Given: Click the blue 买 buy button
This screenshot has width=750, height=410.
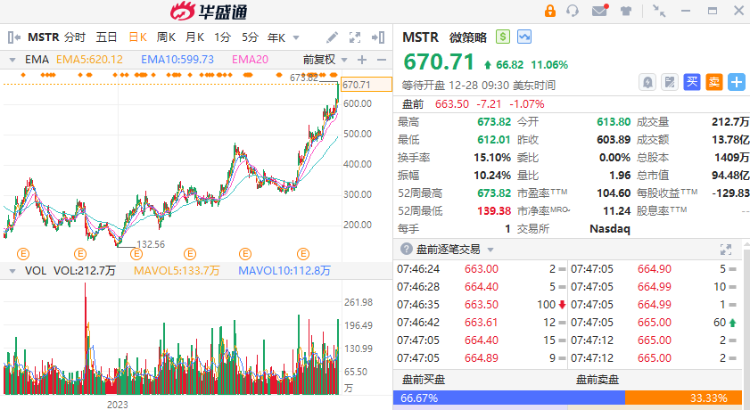Looking at the screenshot, I should click(x=692, y=82).
